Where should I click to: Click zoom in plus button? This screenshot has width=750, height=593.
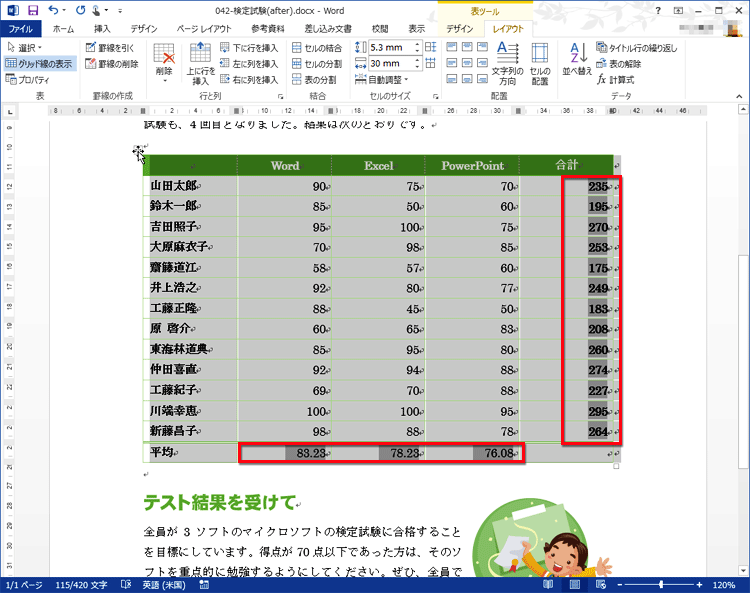coord(699,584)
